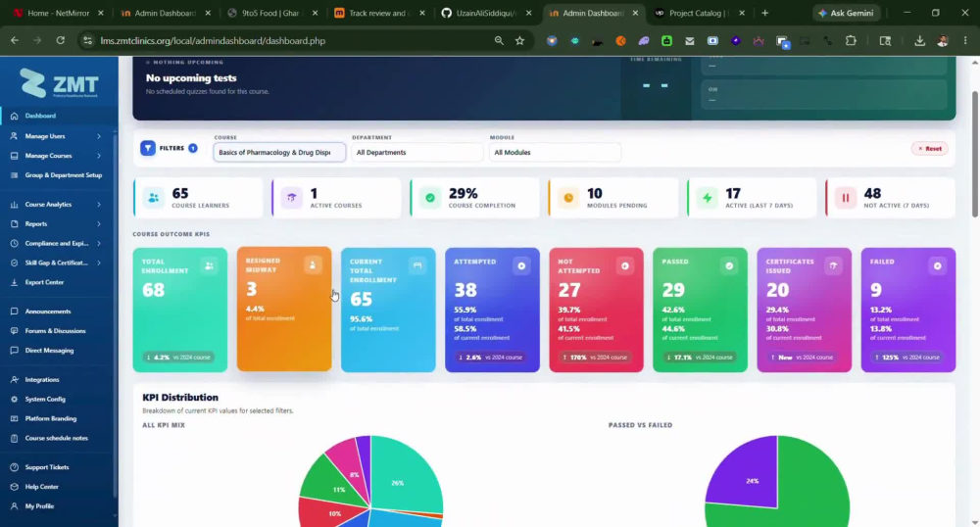This screenshot has width=980, height=527.
Task: Click the "170% vs 2024 course" badge
Action: (x=595, y=358)
